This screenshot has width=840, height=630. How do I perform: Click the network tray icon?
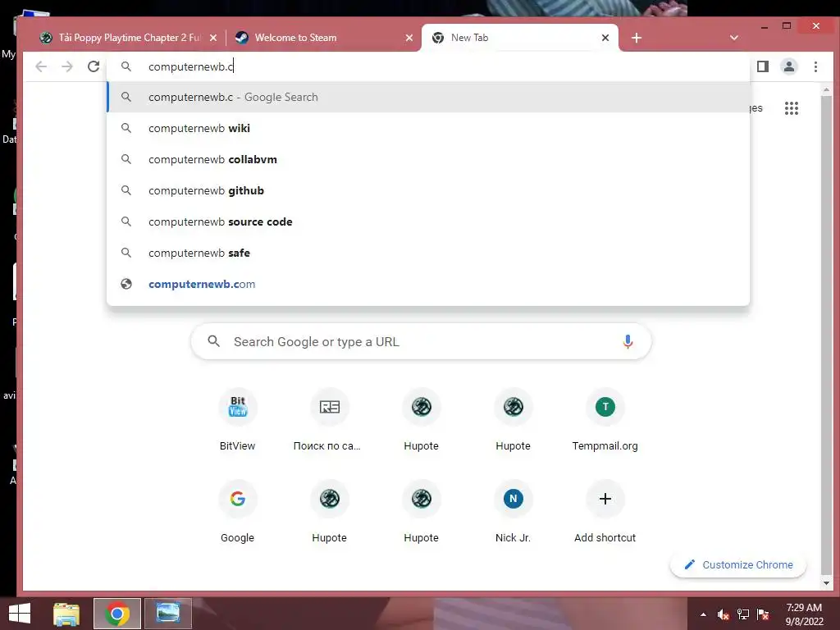[x=743, y=614]
